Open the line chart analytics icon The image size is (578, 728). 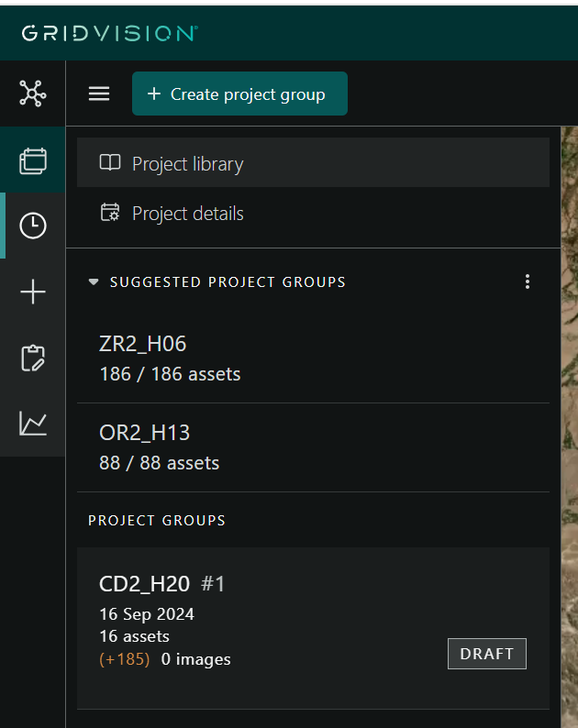[x=32, y=423]
